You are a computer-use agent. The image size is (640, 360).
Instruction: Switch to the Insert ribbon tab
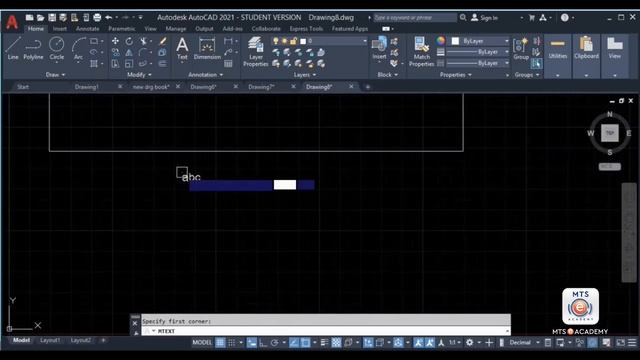60,29
